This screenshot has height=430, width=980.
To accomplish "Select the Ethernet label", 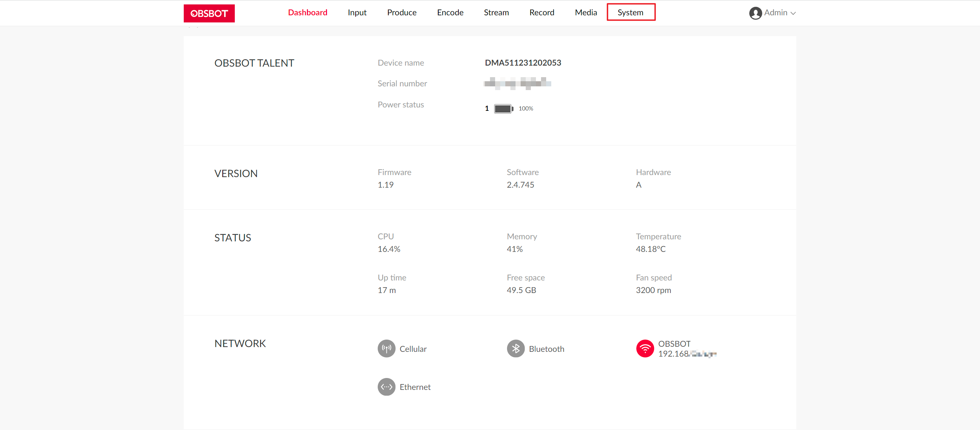I will pyautogui.click(x=415, y=387).
